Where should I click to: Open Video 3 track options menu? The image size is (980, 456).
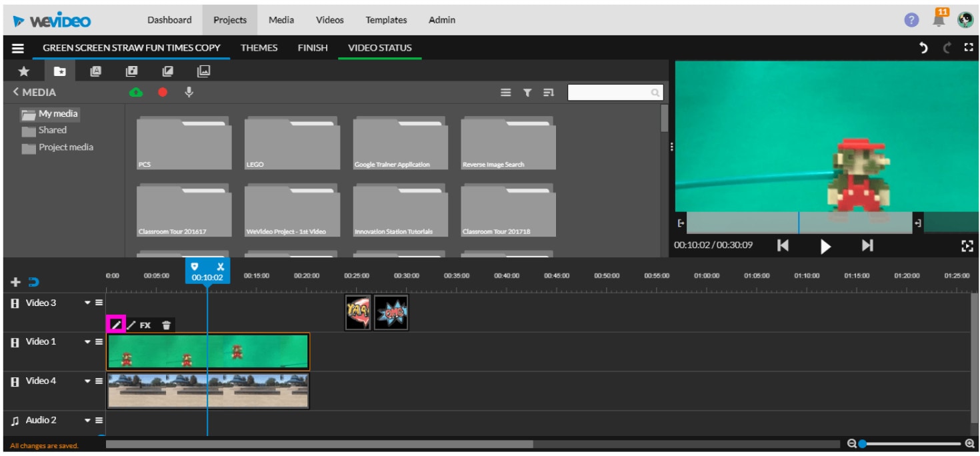point(99,303)
